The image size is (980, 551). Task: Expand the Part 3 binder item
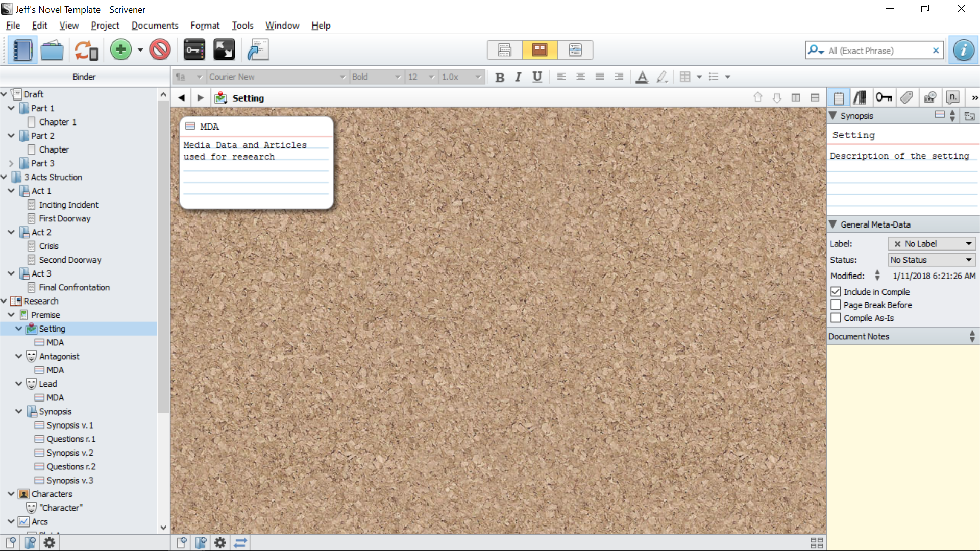11,163
